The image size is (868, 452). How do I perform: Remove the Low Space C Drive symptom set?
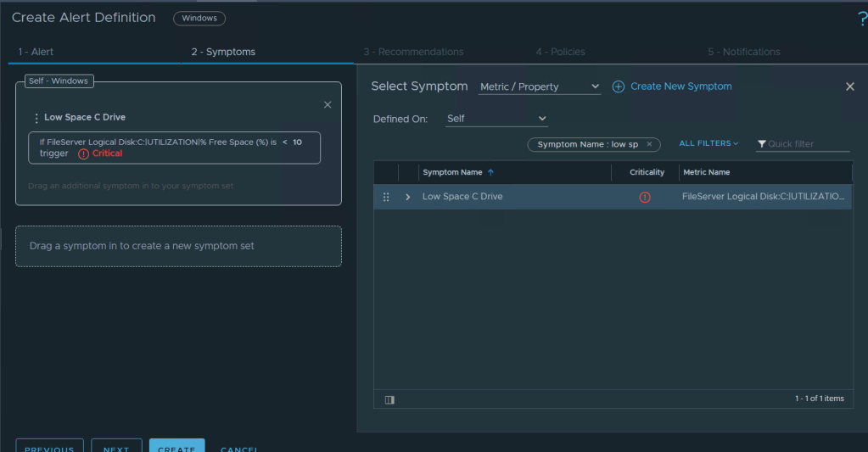(x=328, y=104)
